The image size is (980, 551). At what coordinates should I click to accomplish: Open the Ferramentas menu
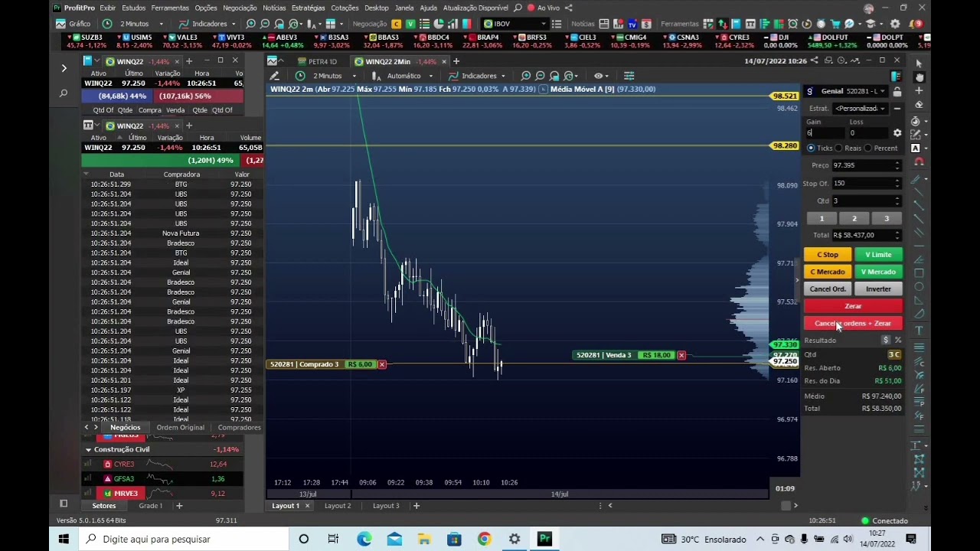coord(170,8)
